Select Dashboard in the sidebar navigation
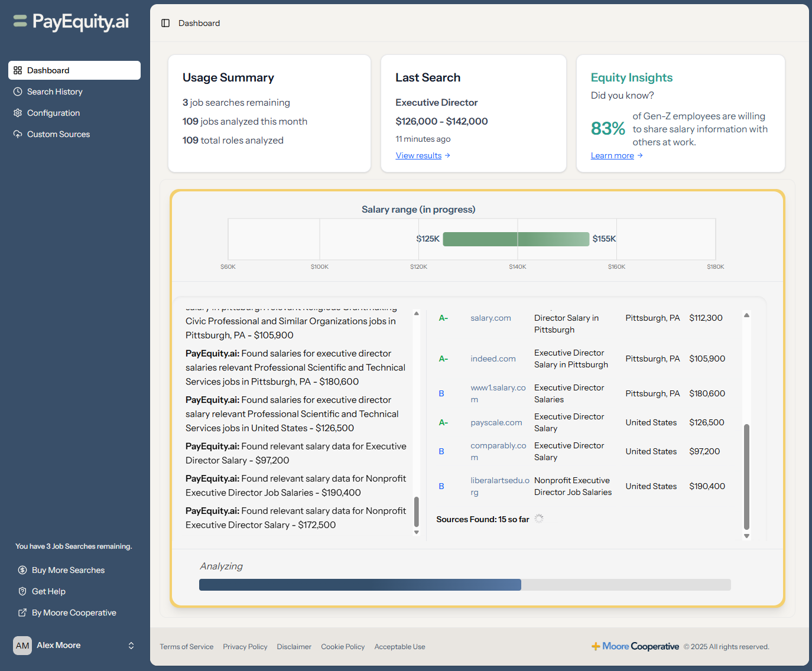 click(x=48, y=70)
